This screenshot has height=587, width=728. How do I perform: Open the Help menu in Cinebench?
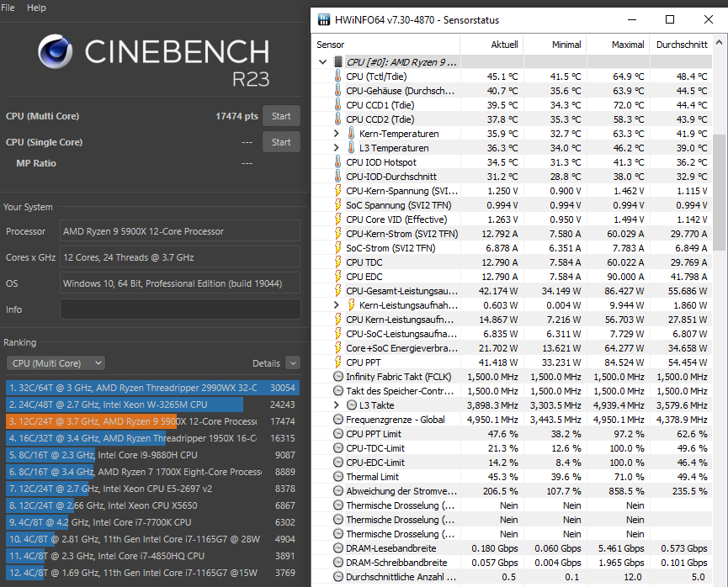pos(36,8)
